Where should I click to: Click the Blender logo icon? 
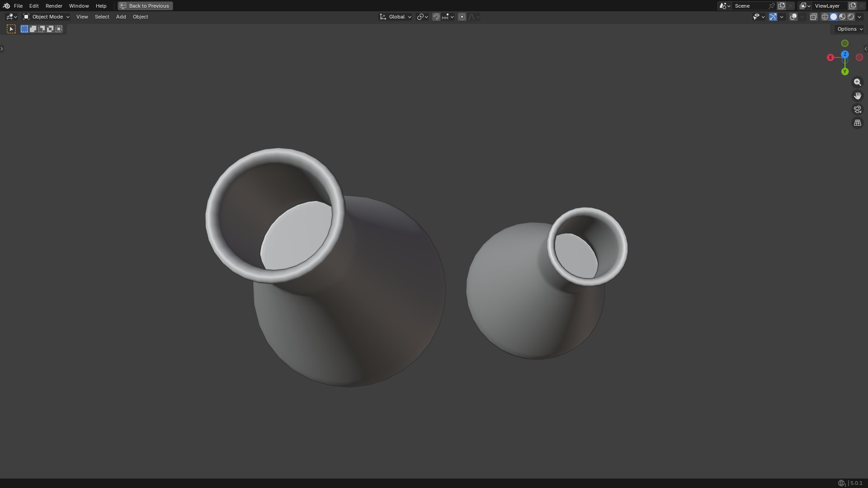[x=6, y=6]
